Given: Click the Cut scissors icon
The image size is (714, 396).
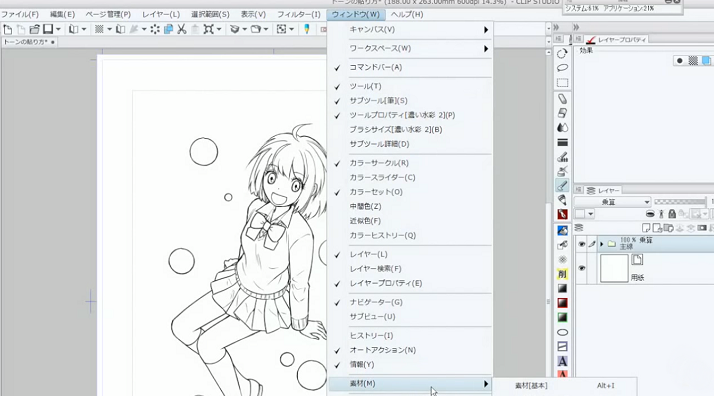Looking at the screenshot, I should click(x=182, y=30).
